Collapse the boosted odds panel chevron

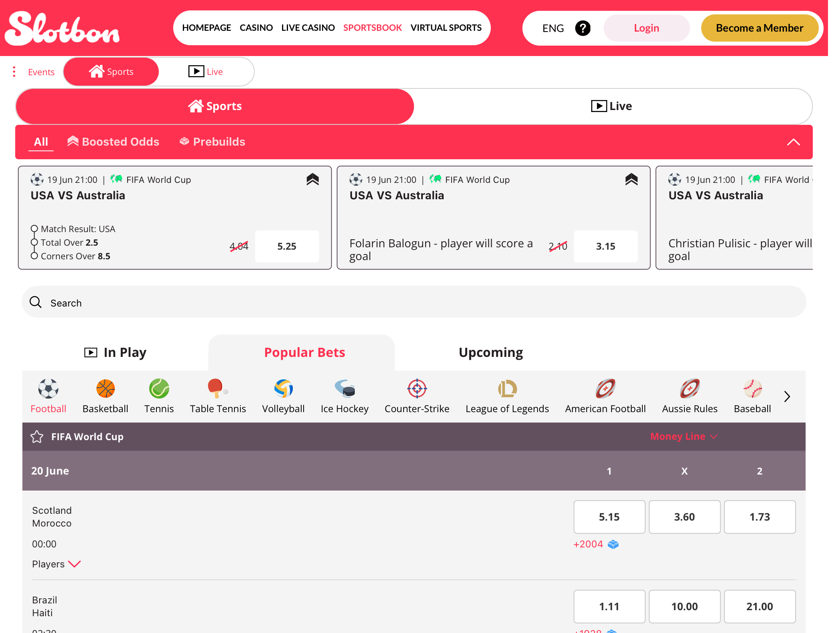[x=794, y=142]
